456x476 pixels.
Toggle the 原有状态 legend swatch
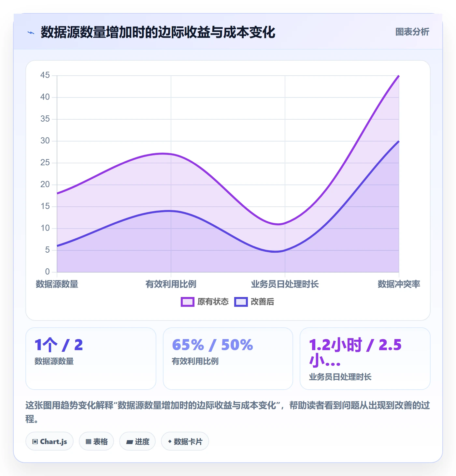(x=188, y=302)
